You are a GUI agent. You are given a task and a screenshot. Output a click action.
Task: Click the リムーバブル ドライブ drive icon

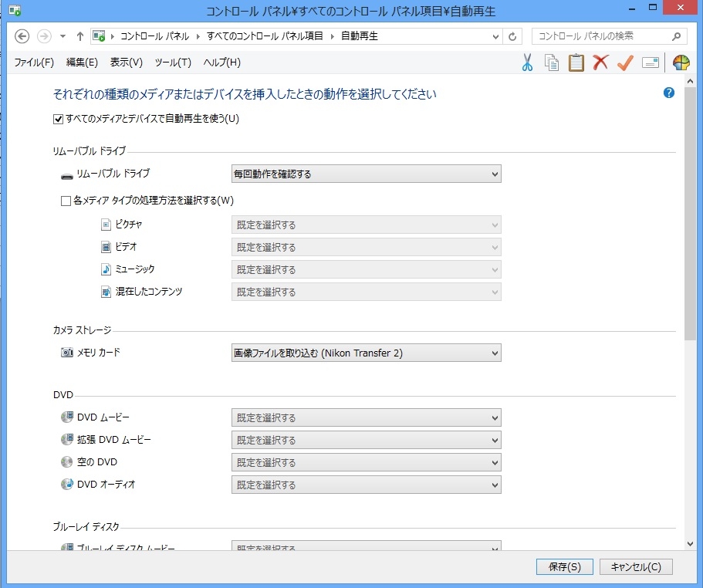point(67,176)
